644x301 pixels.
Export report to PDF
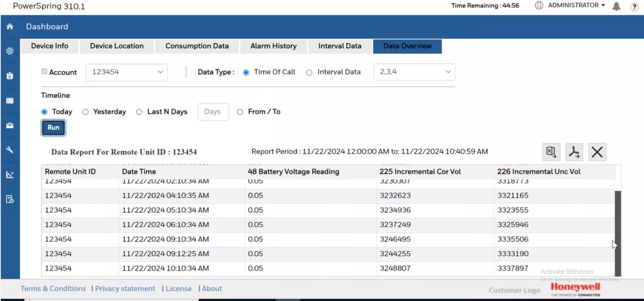coord(574,152)
